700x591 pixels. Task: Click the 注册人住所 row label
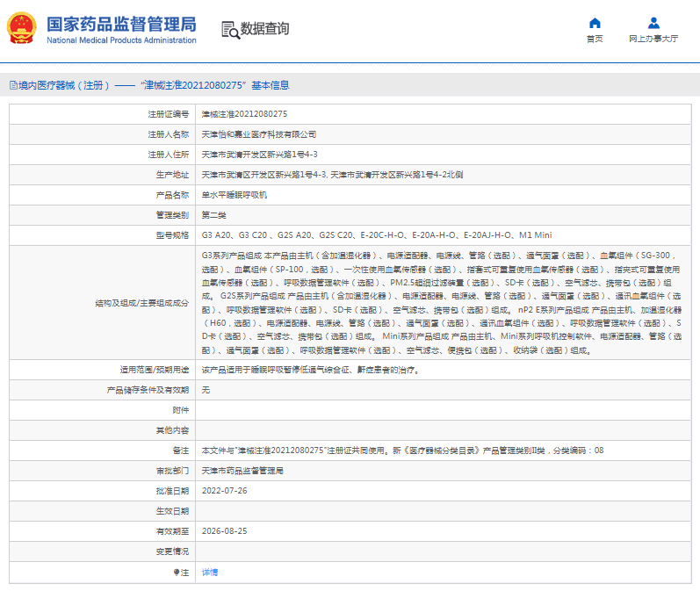(169, 155)
